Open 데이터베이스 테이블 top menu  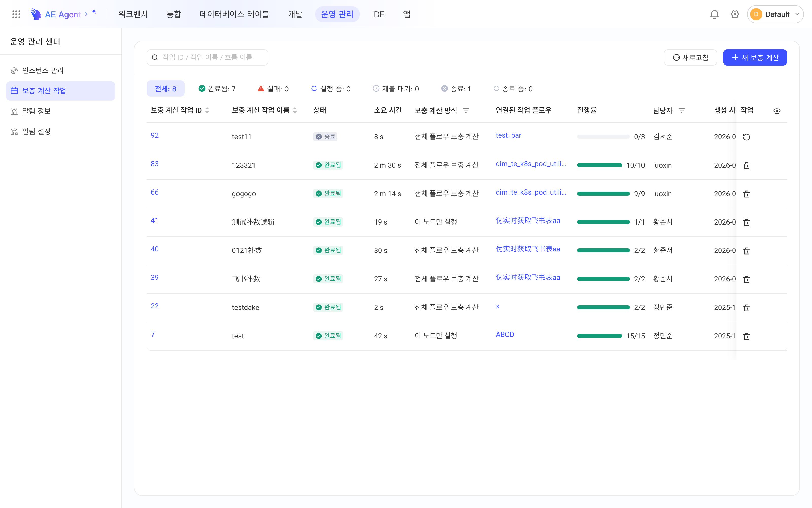(234, 14)
